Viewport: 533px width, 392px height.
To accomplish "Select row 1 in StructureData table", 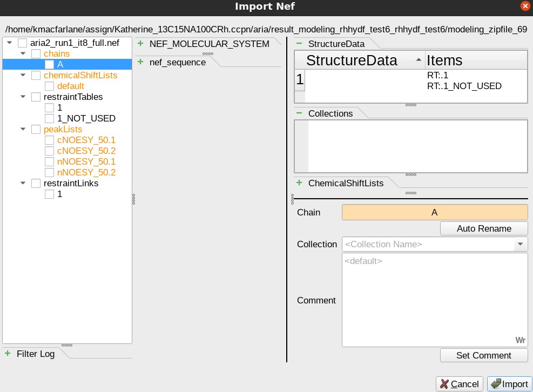I will pos(300,80).
